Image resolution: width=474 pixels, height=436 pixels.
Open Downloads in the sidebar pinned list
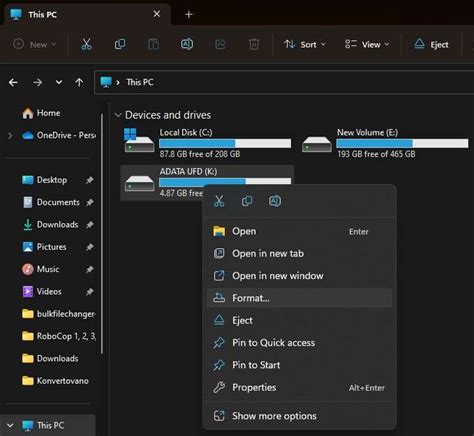[x=57, y=225]
